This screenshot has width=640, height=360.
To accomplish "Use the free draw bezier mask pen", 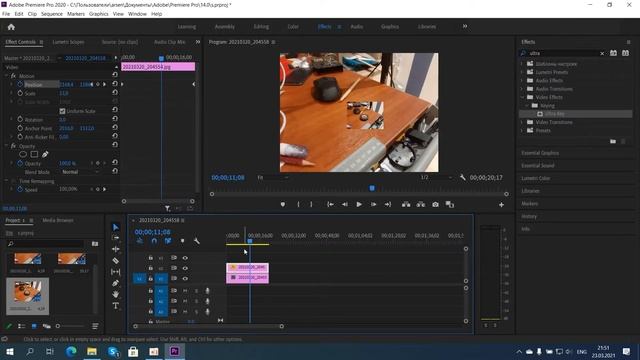I will [x=45, y=154].
